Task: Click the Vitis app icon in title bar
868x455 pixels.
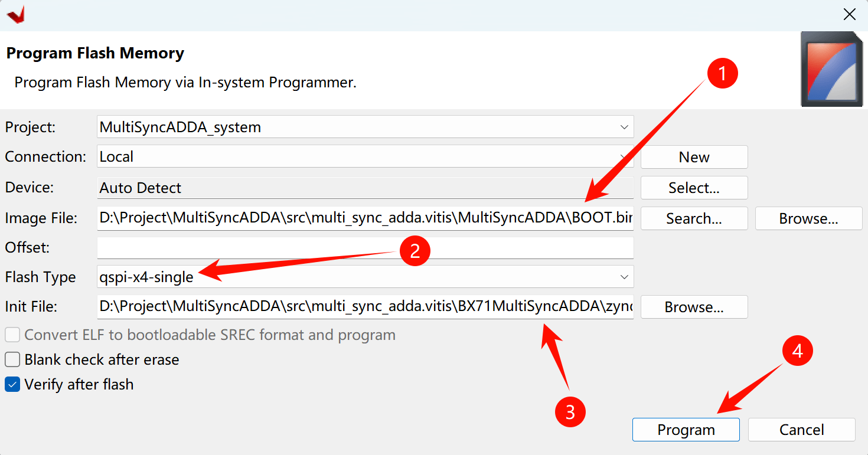Action: (16, 15)
